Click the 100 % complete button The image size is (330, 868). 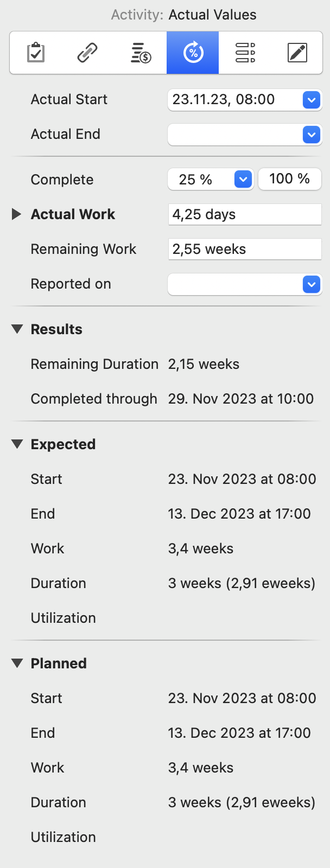[289, 179]
